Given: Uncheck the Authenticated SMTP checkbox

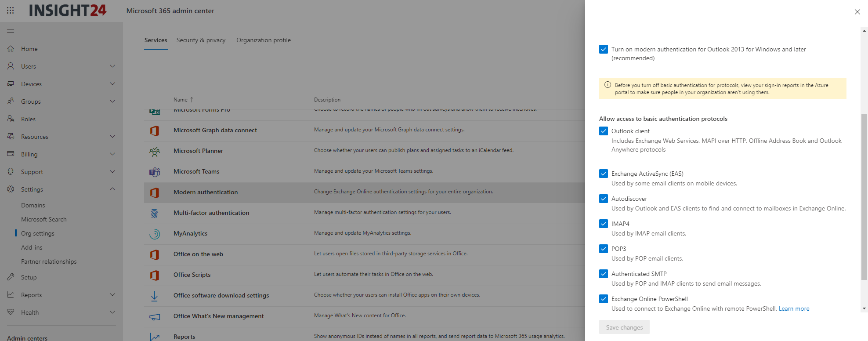Looking at the screenshot, I should [x=604, y=274].
